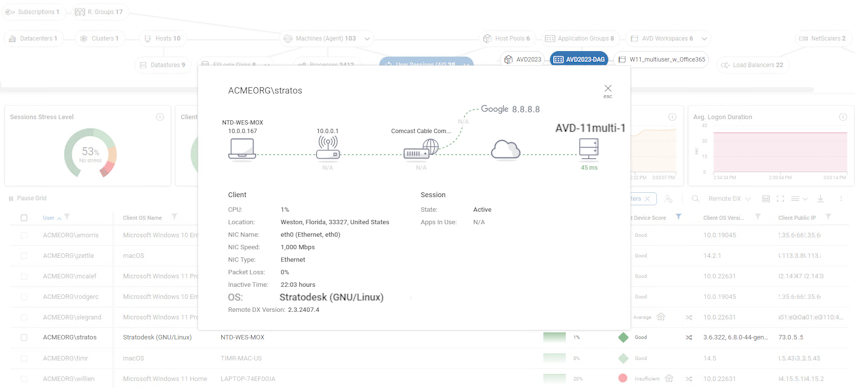This screenshot has height=388, width=860.
Task: Open info for Avg. Logon Duration widget
Action: click(x=843, y=117)
